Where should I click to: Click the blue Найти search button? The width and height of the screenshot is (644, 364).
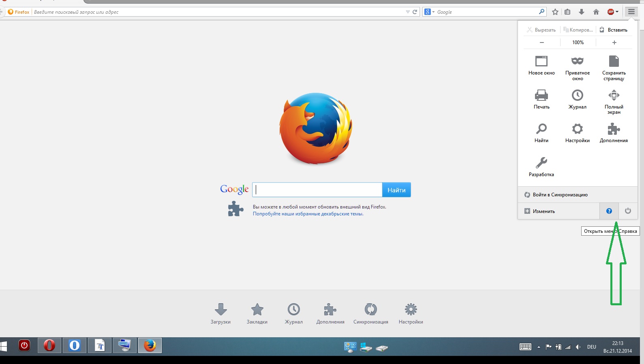[396, 190]
